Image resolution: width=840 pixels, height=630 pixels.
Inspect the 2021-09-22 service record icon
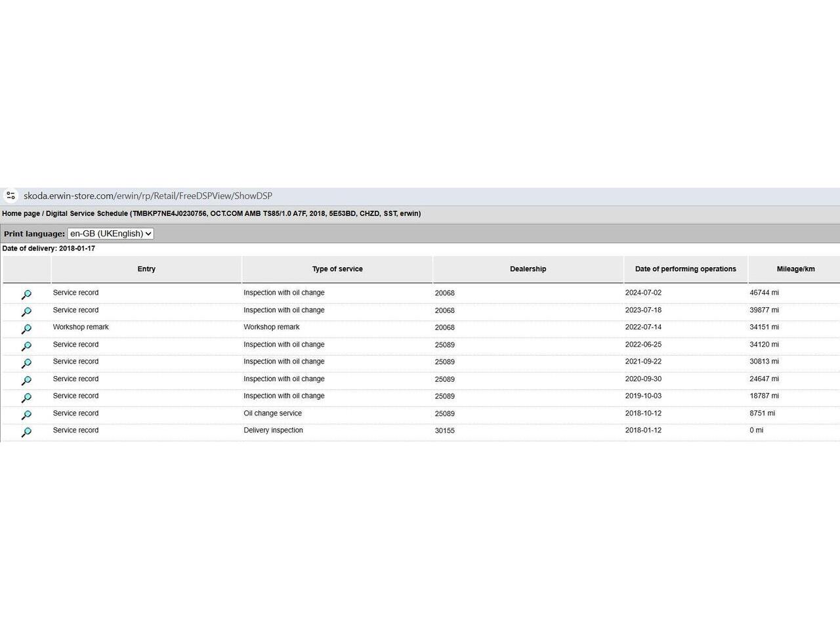tap(26, 363)
